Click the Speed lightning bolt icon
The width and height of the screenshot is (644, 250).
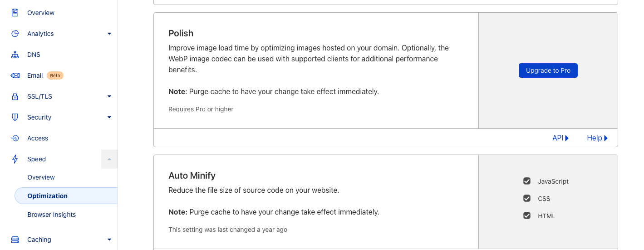point(15,159)
